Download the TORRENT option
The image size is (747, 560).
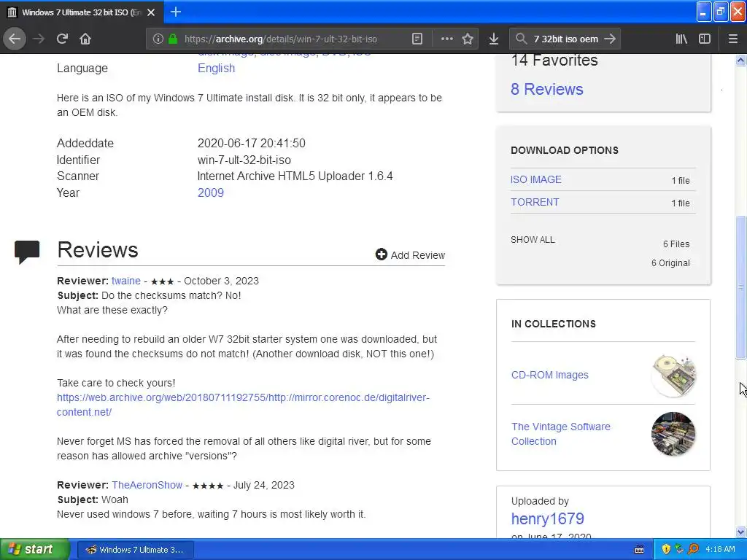535,202
